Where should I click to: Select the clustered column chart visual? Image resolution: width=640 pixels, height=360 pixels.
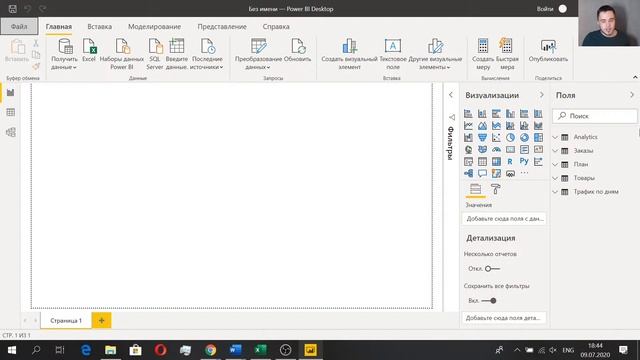pyautogui.click(x=510, y=113)
